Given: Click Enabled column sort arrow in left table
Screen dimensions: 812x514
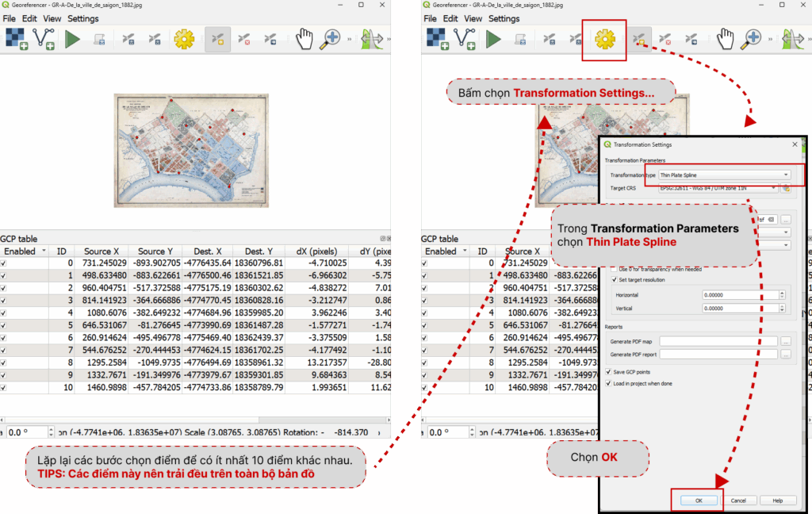Looking at the screenshot, I should pyautogui.click(x=44, y=251).
